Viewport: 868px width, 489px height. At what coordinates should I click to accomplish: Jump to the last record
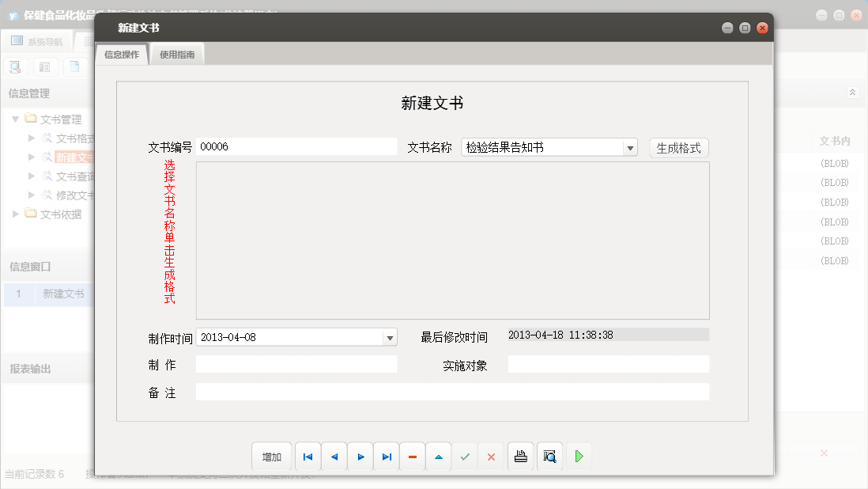(x=386, y=456)
